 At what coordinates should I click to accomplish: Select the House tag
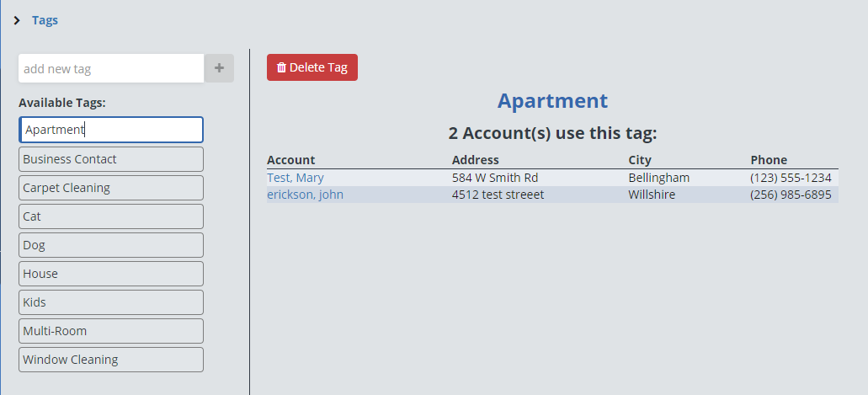pyautogui.click(x=111, y=274)
